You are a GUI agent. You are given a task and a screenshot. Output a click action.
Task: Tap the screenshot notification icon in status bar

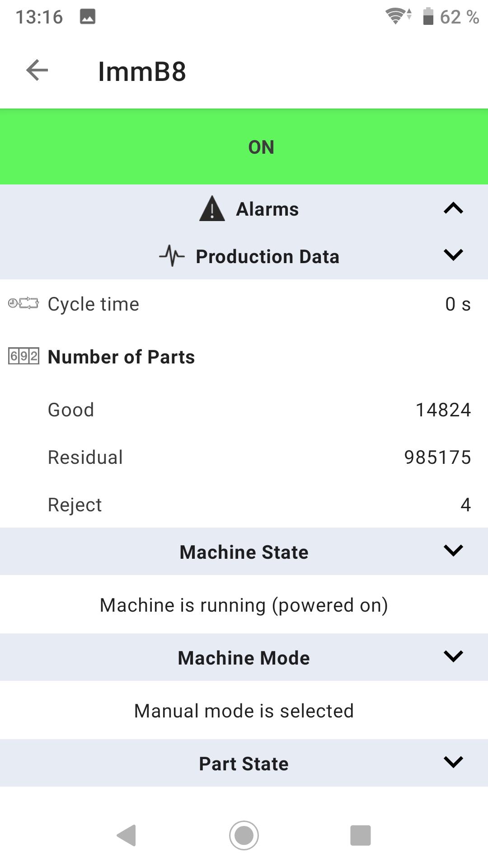88,17
